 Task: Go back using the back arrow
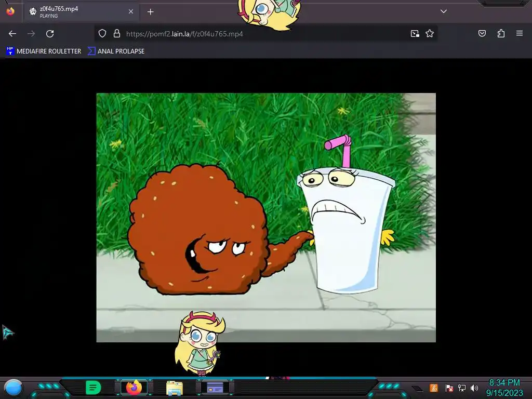click(x=12, y=34)
